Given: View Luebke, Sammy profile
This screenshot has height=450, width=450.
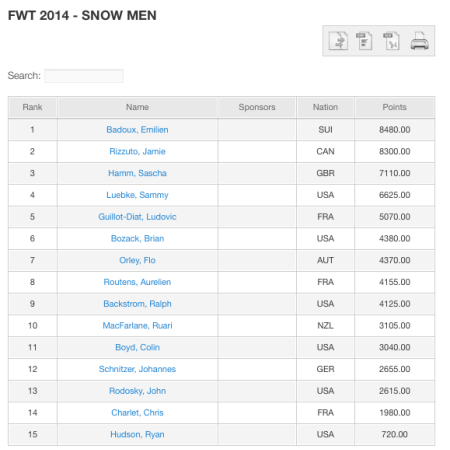Looking at the screenshot, I should tap(137, 195).
